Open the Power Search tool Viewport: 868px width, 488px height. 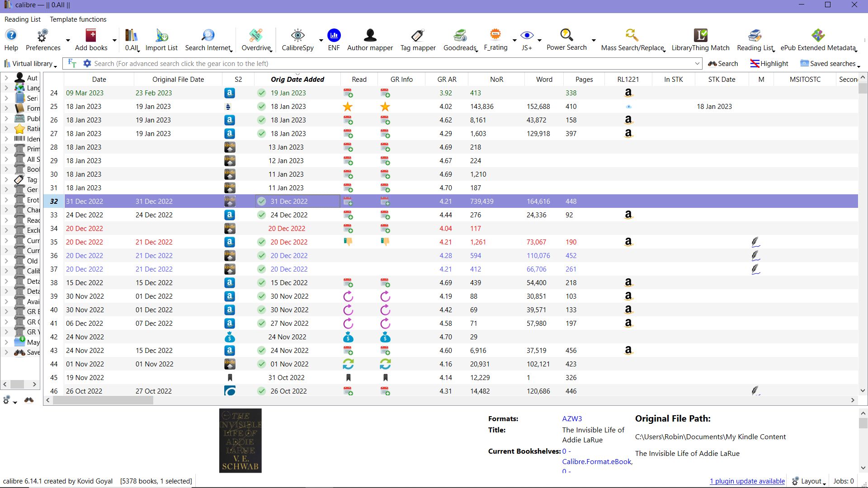(x=566, y=36)
